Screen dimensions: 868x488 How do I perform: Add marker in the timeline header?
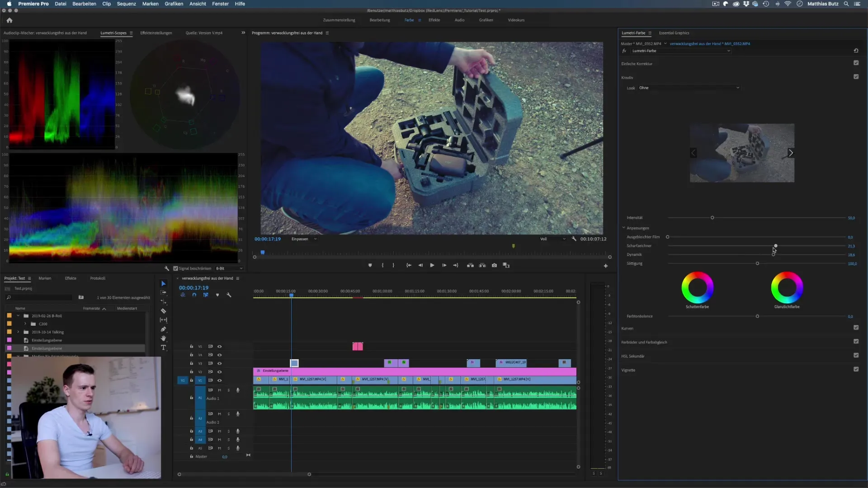point(217,295)
